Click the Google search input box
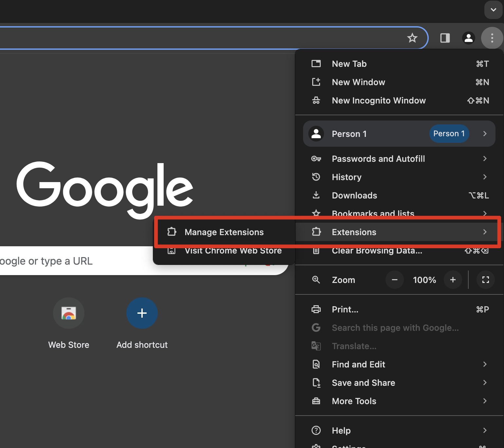 tap(65, 261)
